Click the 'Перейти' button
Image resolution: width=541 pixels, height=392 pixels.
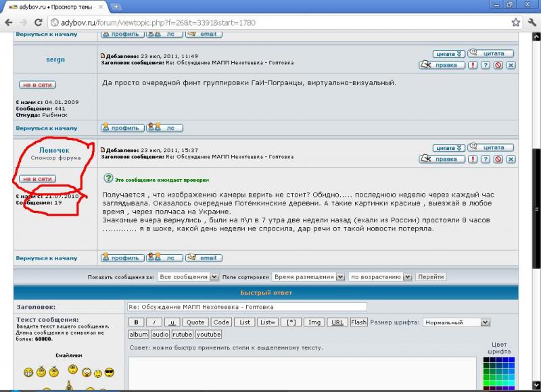click(431, 277)
